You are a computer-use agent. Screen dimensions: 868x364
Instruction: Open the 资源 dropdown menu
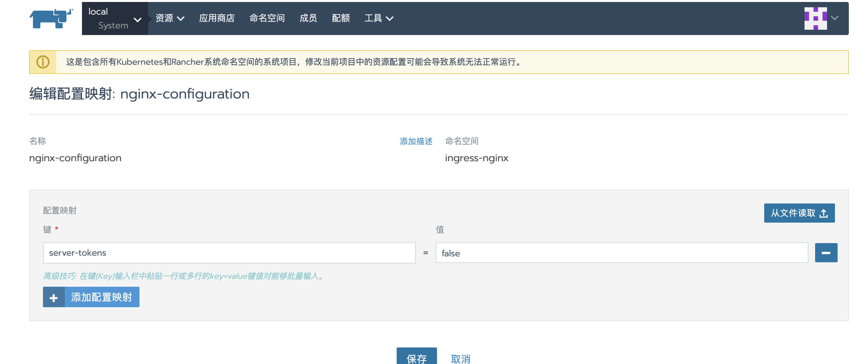pos(170,18)
